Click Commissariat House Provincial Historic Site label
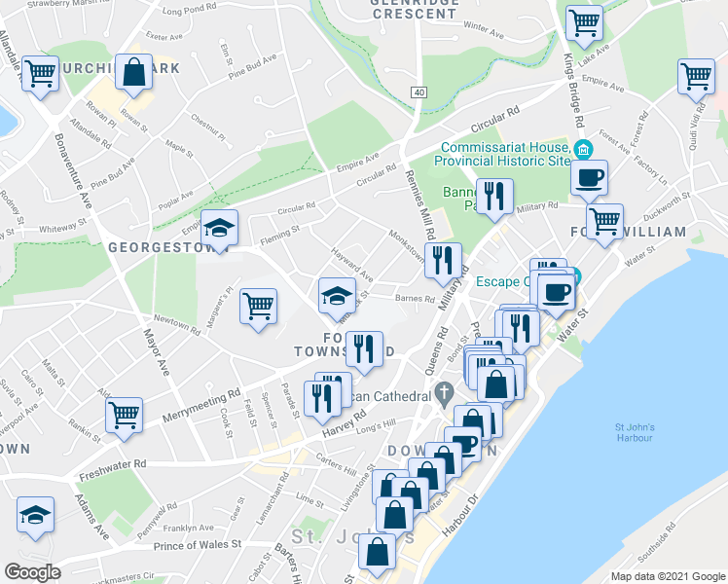Screen dimensions: 728x584 click(x=505, y=155)
